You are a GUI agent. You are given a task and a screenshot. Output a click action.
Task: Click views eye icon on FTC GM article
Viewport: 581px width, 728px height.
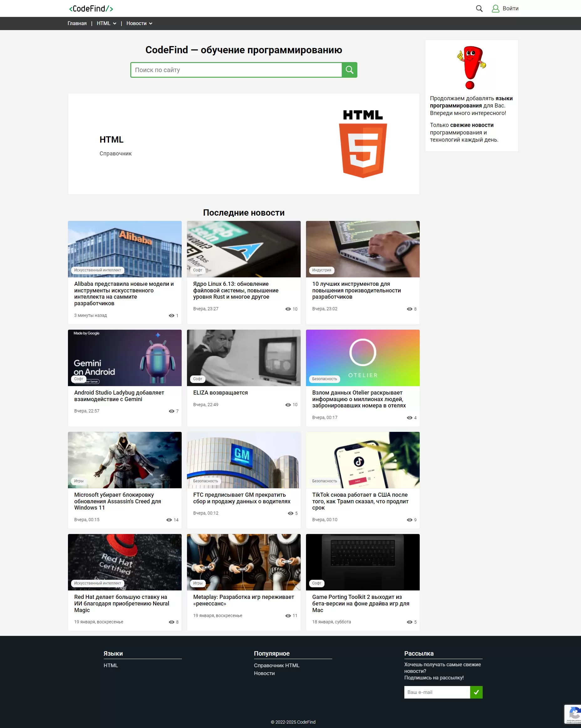(290, 513)
